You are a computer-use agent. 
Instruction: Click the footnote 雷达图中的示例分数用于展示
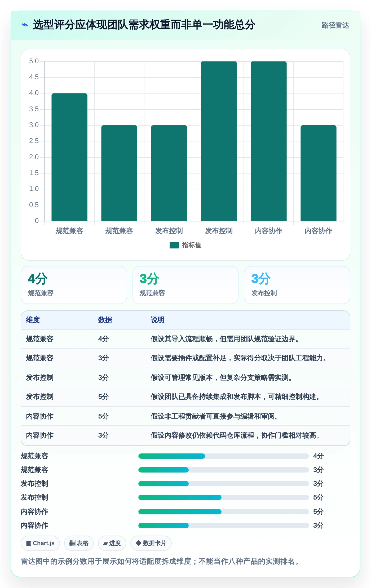tap(160, 562)
